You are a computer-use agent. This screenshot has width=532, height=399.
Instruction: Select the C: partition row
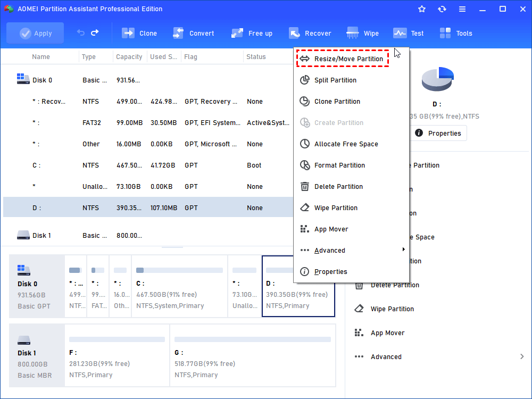pyautogui.click(x=148, y=165)
